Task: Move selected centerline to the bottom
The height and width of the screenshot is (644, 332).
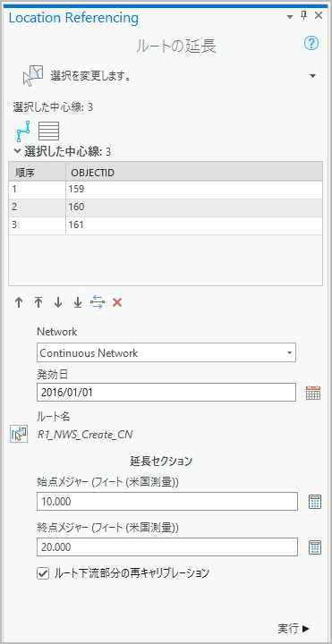Action: 78,302
